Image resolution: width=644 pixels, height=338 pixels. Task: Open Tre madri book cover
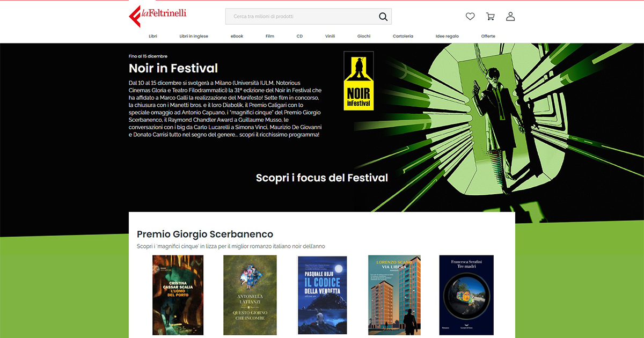[x=466, y=295]
